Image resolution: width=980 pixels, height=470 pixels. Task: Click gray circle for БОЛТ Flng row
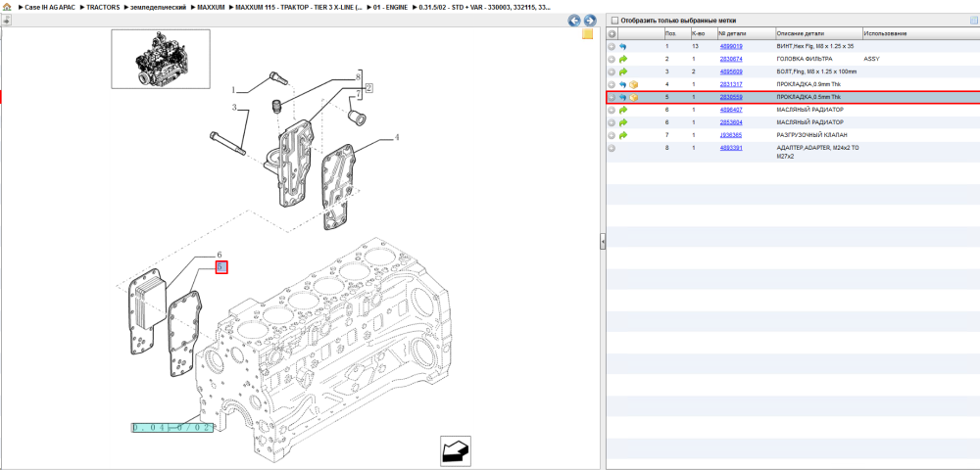pyautogui.click(x=612, y=71)
